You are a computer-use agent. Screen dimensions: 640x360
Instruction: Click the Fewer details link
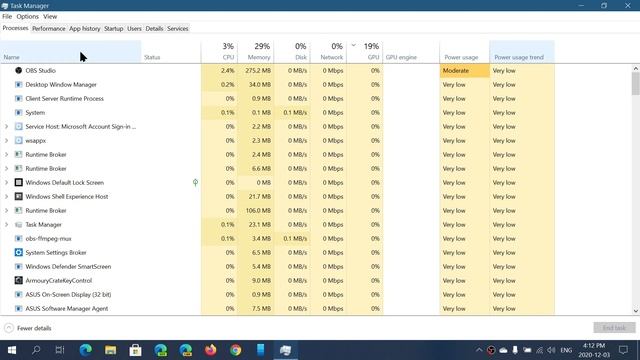34,328
